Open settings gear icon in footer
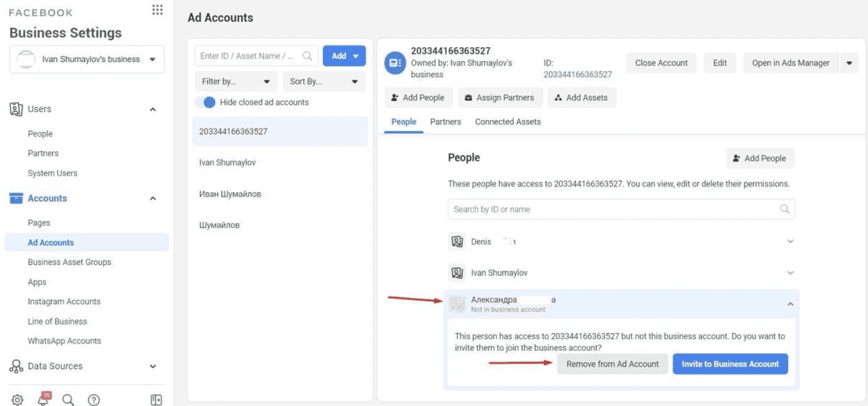 (x=18, y=399)
